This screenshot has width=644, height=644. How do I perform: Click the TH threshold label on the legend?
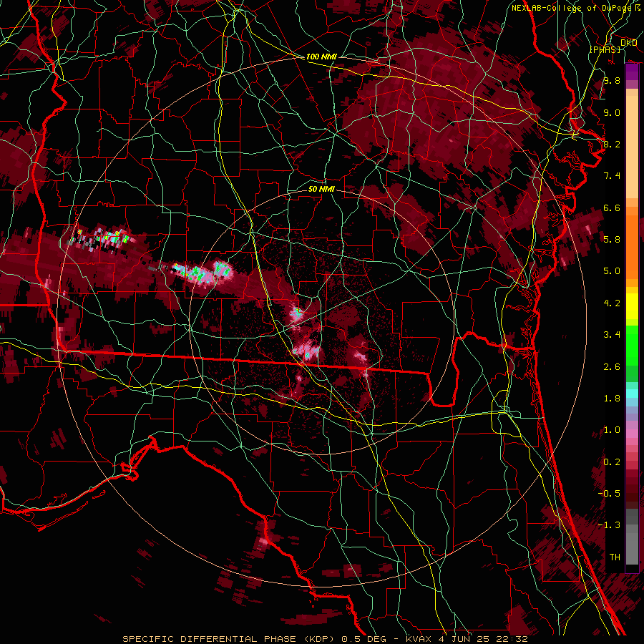[615, 557]
